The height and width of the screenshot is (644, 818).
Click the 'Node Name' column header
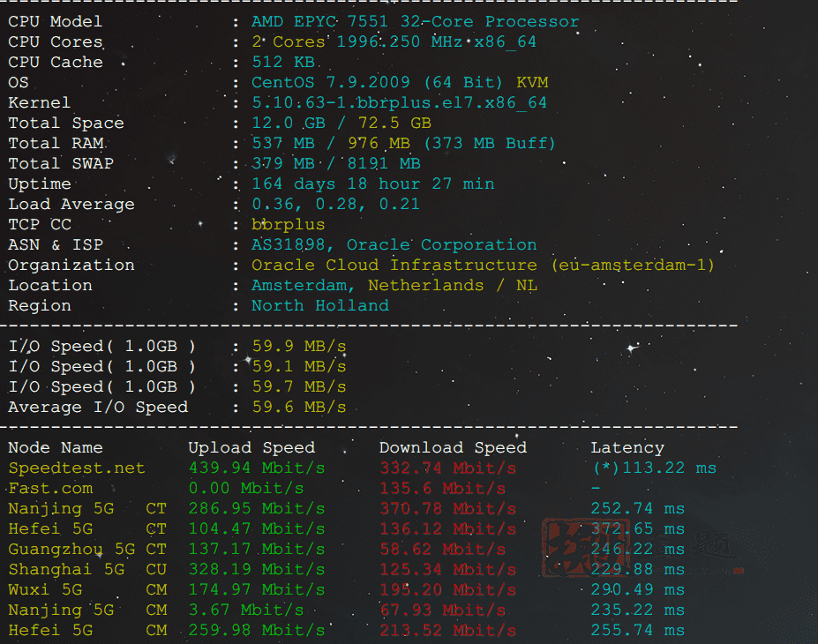pyautogui.click(x=56, y=448)
